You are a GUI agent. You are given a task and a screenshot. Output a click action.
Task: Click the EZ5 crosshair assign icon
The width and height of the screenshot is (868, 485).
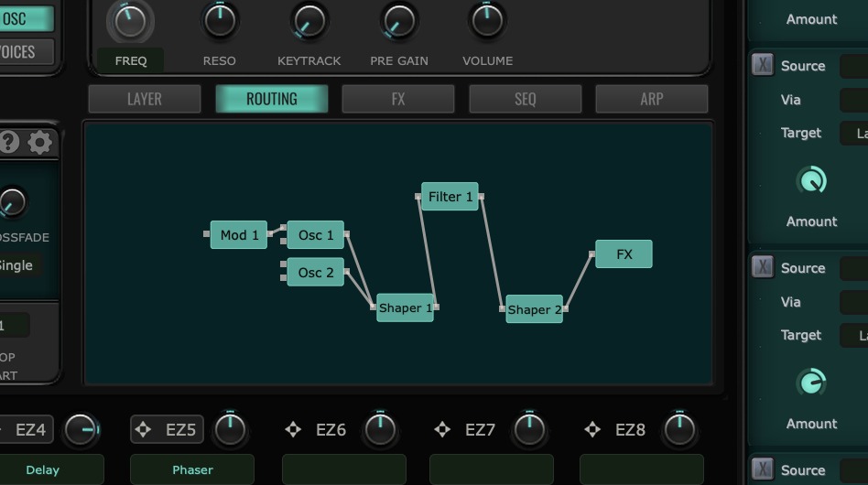(x=143, y=429)
